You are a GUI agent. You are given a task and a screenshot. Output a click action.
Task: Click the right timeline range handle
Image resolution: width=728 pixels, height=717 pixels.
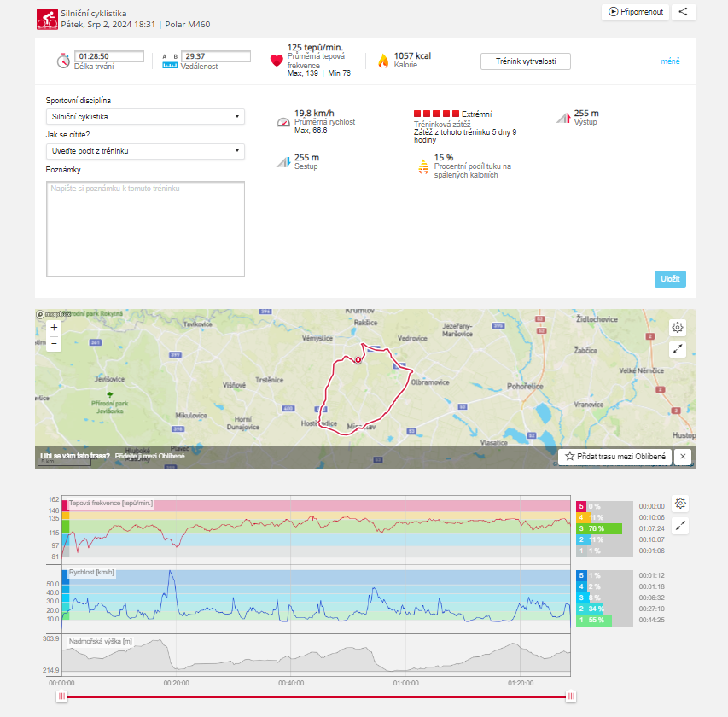coord(571,697)
